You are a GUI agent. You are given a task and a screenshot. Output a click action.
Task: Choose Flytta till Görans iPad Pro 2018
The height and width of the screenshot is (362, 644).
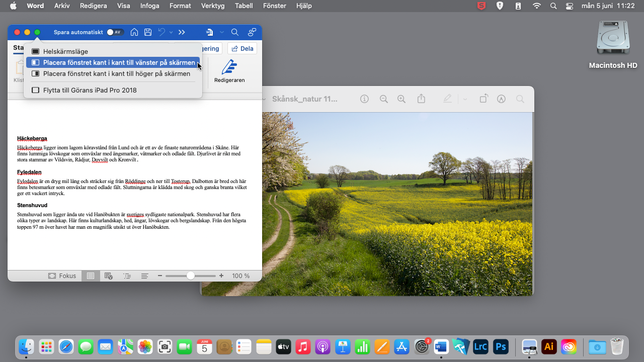[90, 90]
